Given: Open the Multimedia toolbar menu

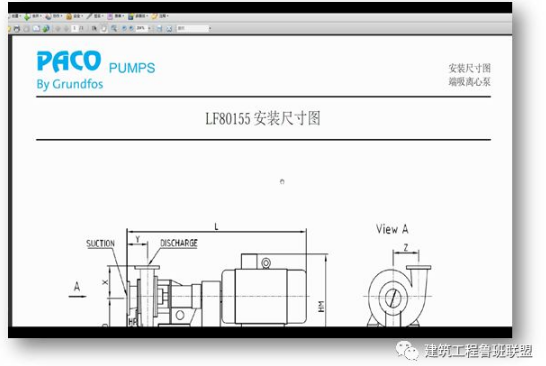Looking at the screenshot, I should pos(138,16).
